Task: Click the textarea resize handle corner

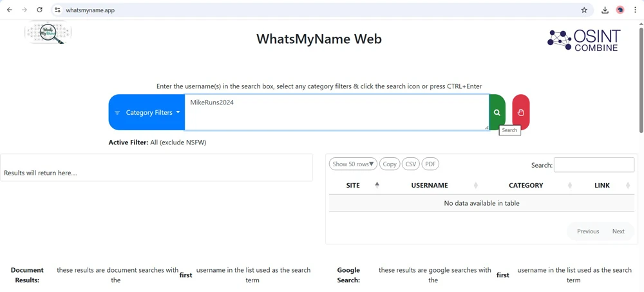Action: tap(487, 128)
